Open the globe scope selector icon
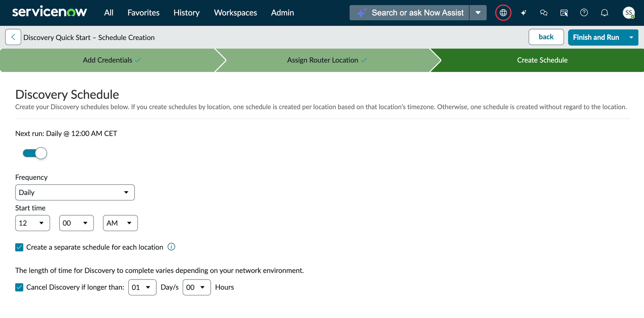 tap(503, 13)
